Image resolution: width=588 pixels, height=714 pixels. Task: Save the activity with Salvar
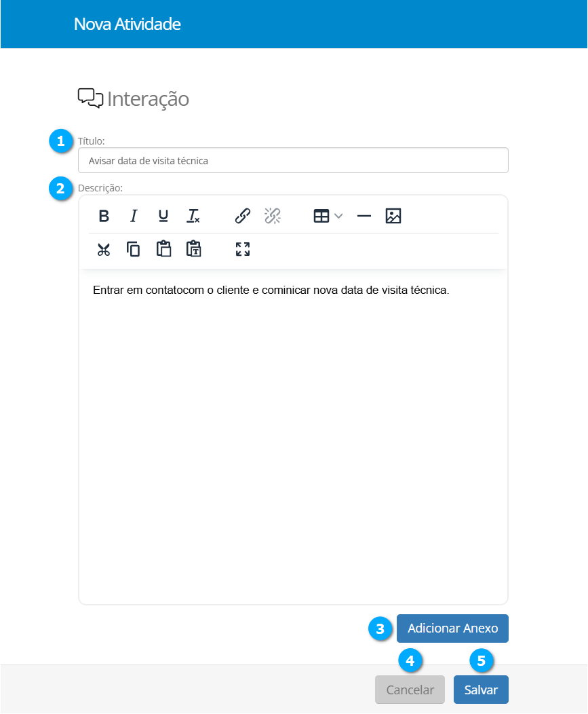tap(481, 690)
